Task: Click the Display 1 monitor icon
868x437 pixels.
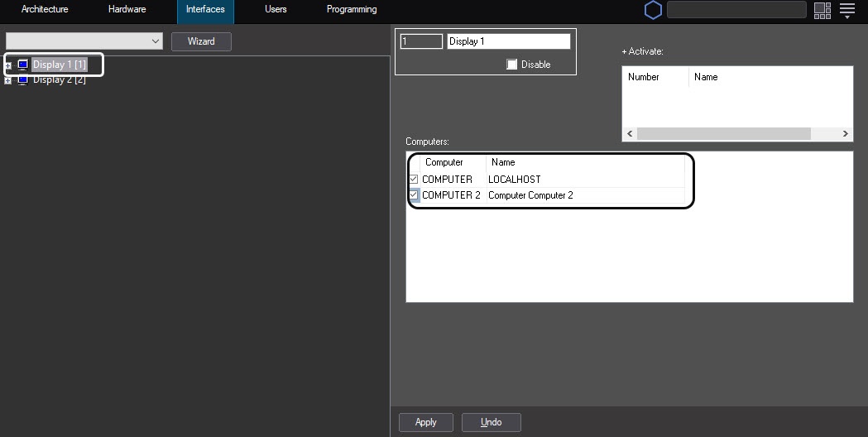Action: click(x=23, y=65)
